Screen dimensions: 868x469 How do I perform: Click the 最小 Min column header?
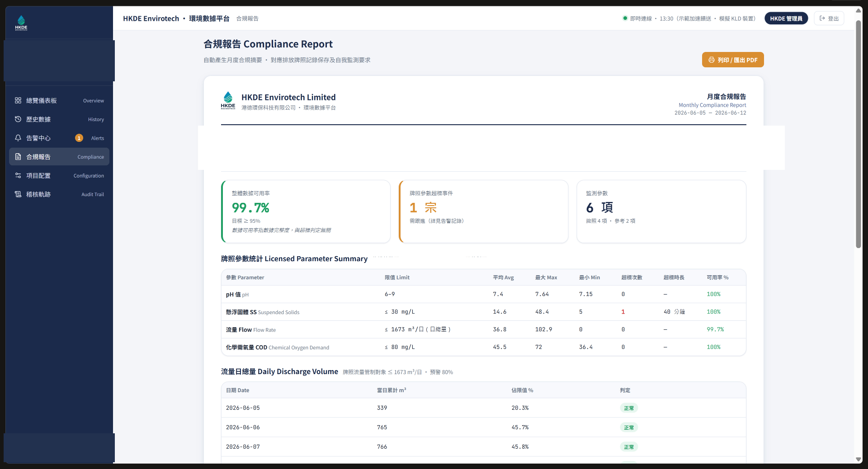[x=590, y=277]
